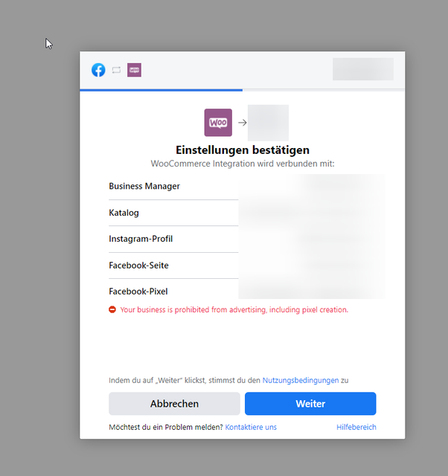Viewport: 448px width, 476px height.
Task: Open the Nutzungsbedingungen link
Action: click(x=301, y=380)
